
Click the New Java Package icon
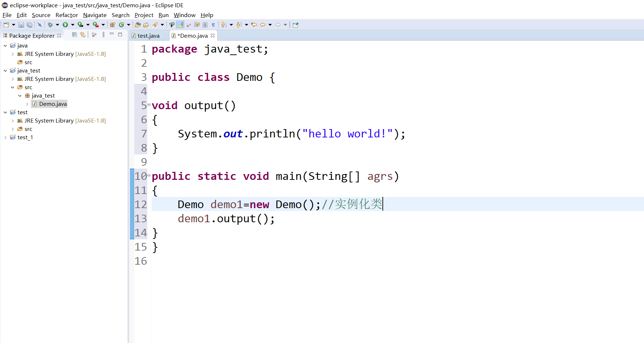coord(112,25)
